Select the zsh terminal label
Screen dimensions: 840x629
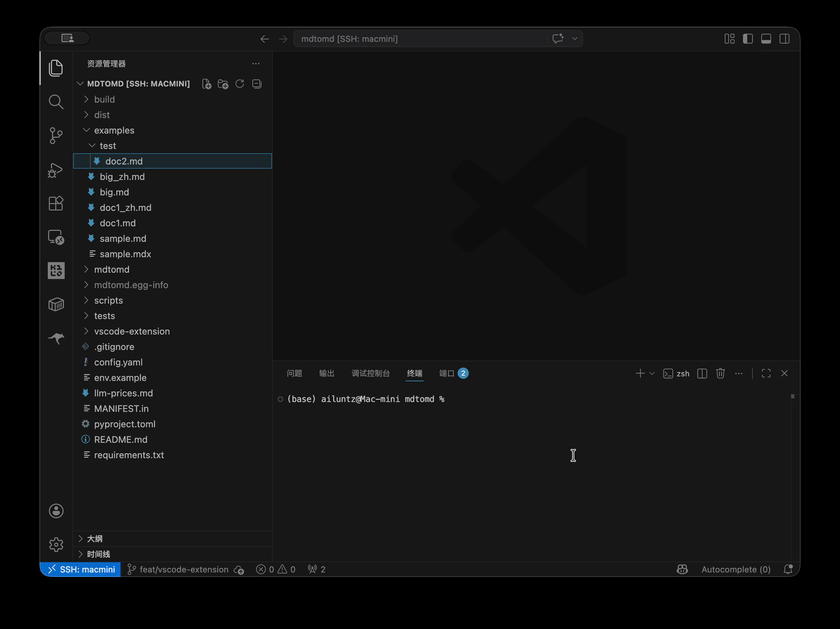pyautogui.click(x=676, y=373)
